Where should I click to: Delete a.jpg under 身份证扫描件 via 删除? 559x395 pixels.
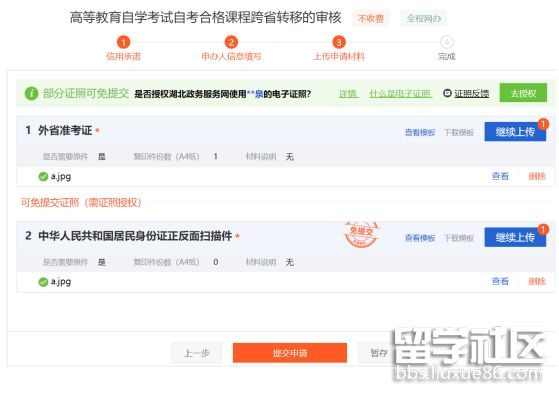[537, 282]
